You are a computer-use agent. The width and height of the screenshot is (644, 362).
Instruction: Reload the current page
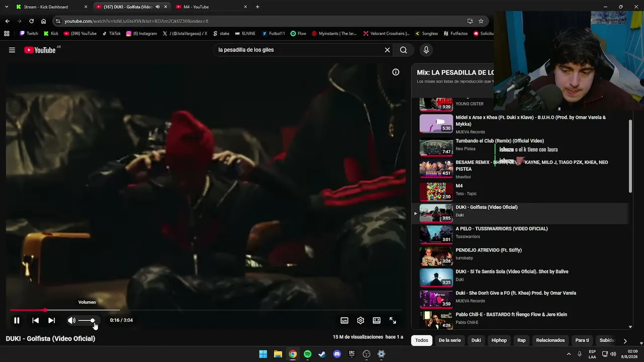click(31, 21)
